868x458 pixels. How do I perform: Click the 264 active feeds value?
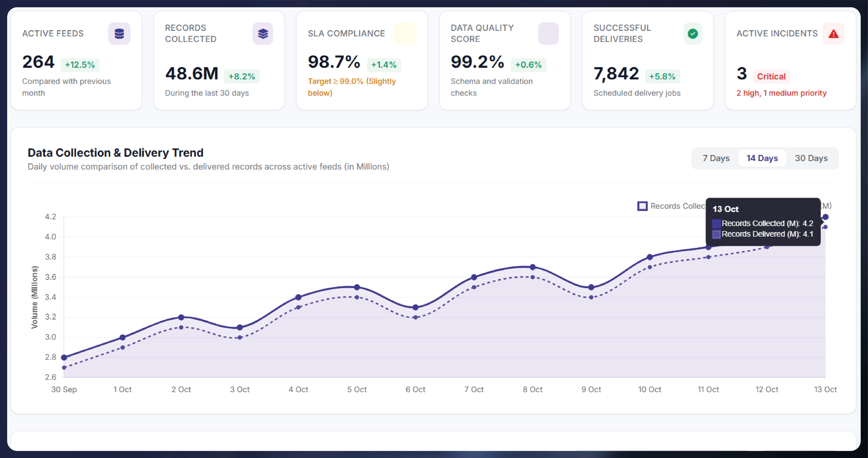point(38,62)
